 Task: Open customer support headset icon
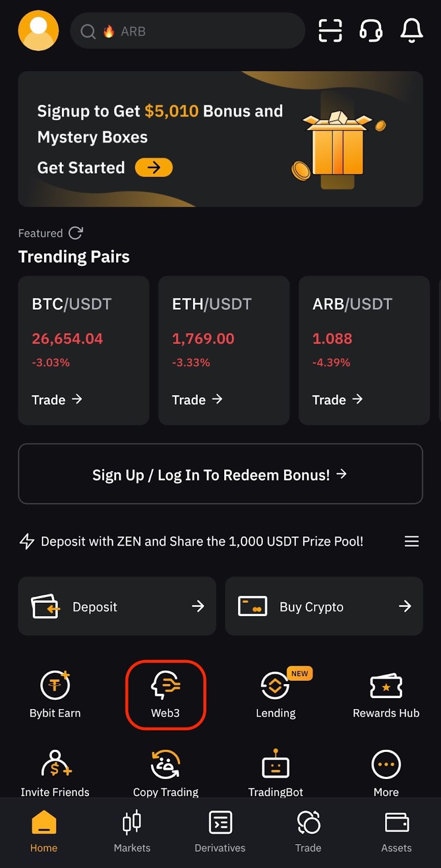click(371, 30)
